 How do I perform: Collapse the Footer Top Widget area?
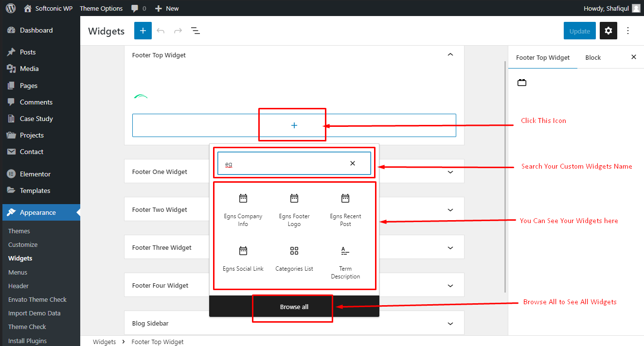tap(450, 55)
